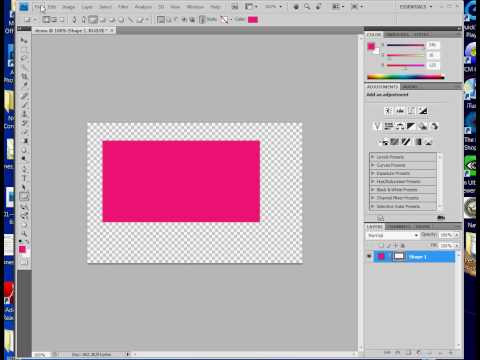Select the Lasso tool
Image resolution: width=480 pixels, height=360 pixels.
pos(24,59)
